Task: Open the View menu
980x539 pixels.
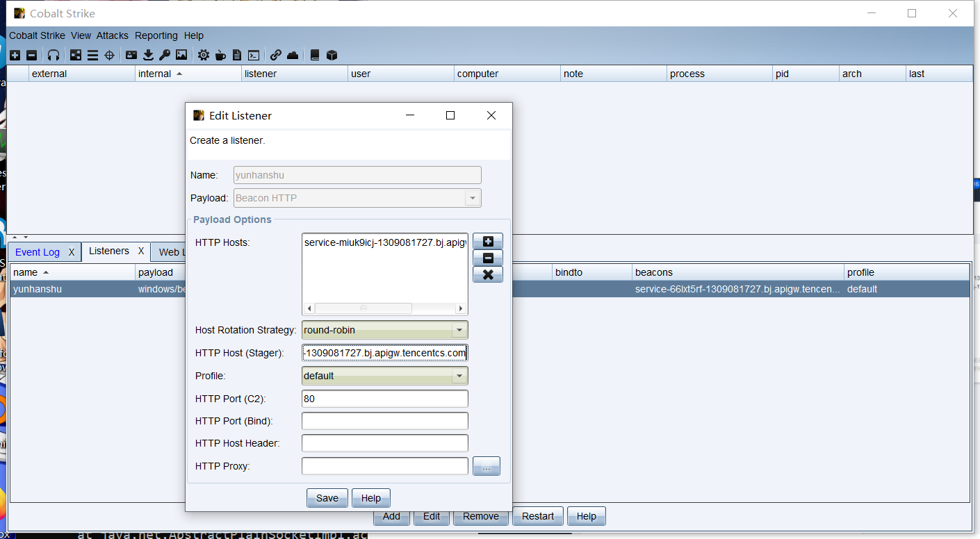Action: click(81, 35)
